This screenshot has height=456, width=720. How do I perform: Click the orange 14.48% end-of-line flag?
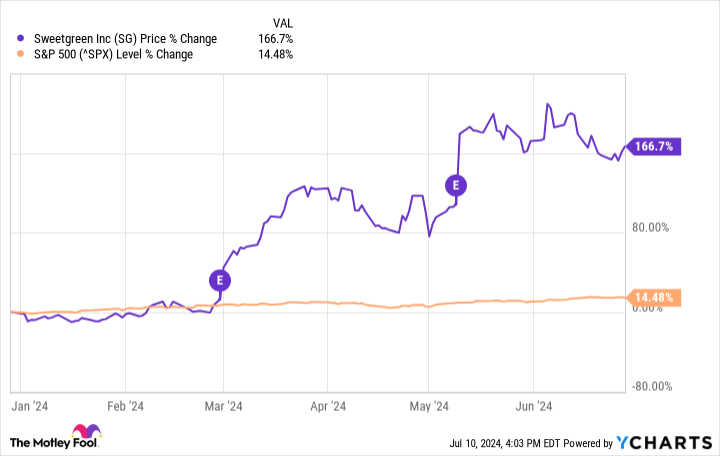pos(652,297)
